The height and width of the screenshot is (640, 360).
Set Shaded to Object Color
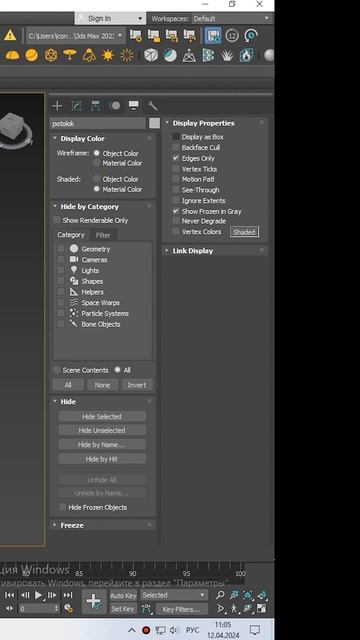pos(97,179)
